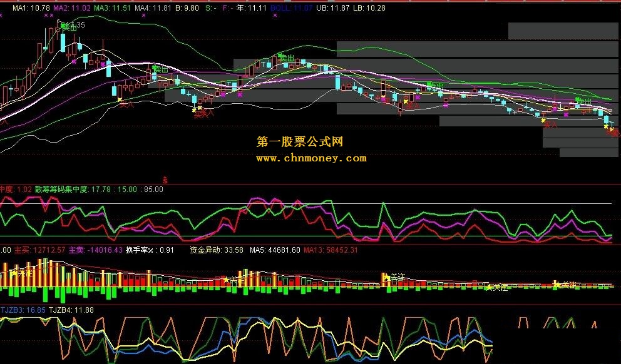Click the MA1: 10.78 indicator readout
Viewport: 621px width, 364px height.
coord(31,8)
